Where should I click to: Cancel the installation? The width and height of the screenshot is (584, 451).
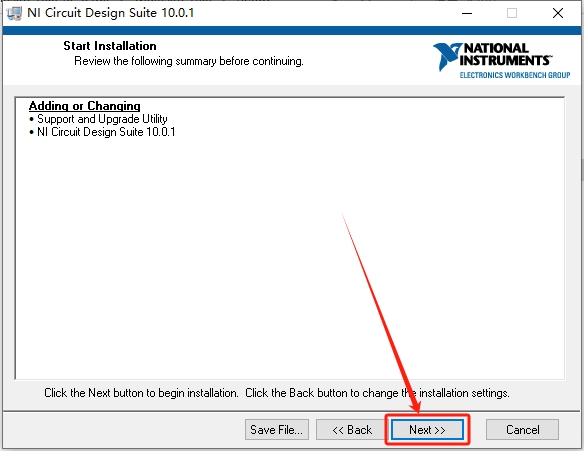522,430
